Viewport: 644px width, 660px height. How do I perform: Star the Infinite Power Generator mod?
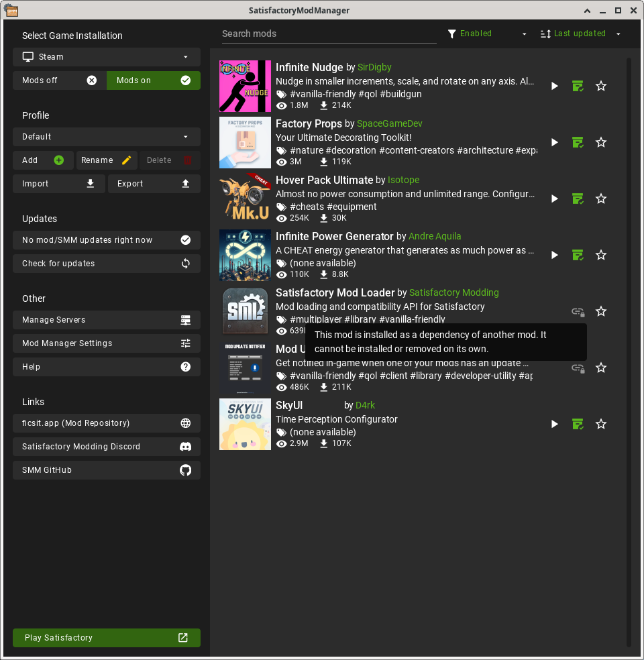click(601, 255)
